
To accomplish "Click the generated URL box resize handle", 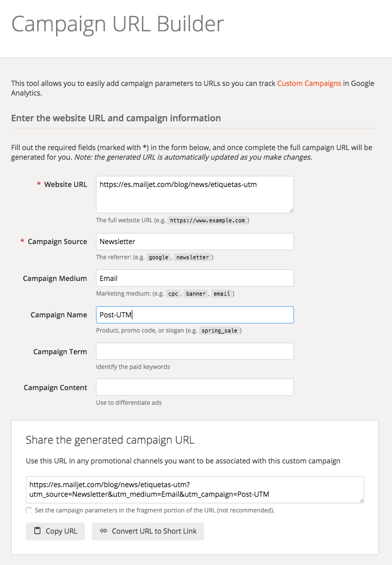I will tap(361, 500).
